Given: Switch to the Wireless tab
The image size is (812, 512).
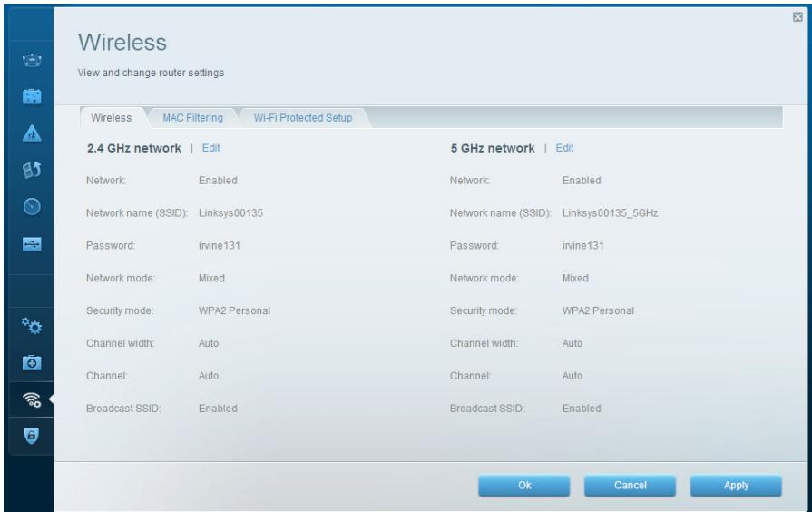Looking at the screenshot, I should [112, 118].
